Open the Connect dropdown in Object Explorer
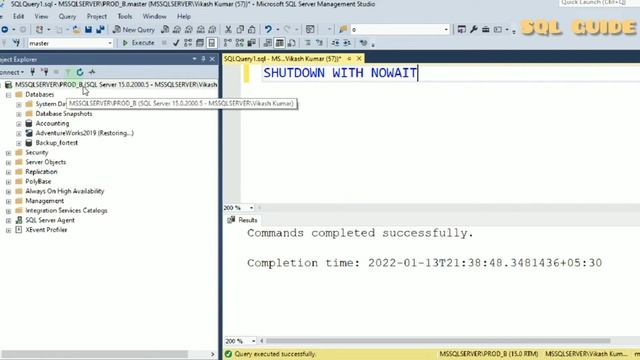The width and height of the screenshot is (640, 360). [x=11, y=72]
